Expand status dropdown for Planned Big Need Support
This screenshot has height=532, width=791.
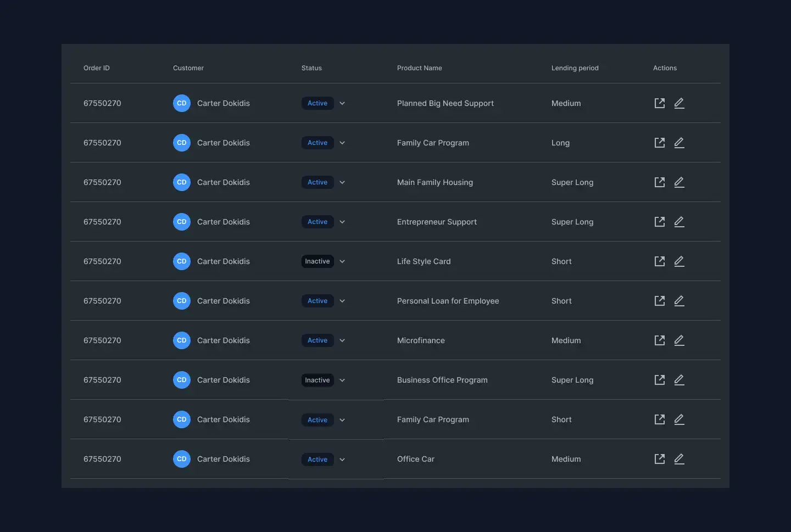pyautogui.click(x=342, y=103)
